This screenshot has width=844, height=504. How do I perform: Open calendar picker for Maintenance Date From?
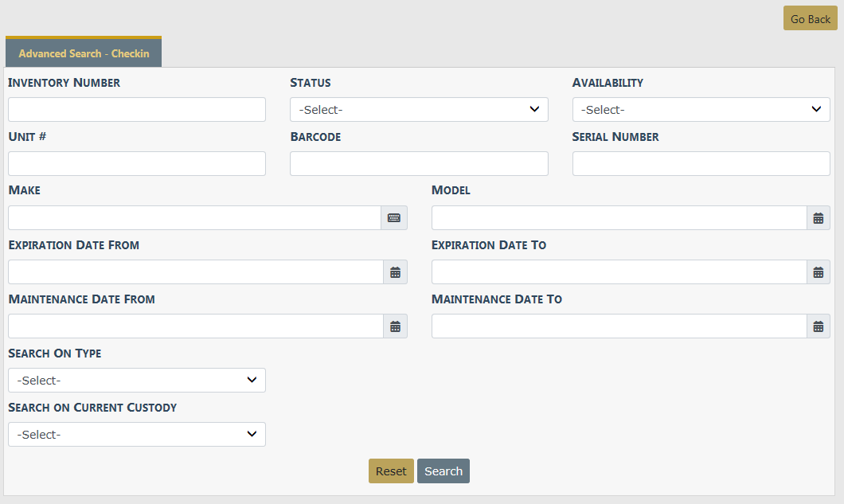(395, 326)
